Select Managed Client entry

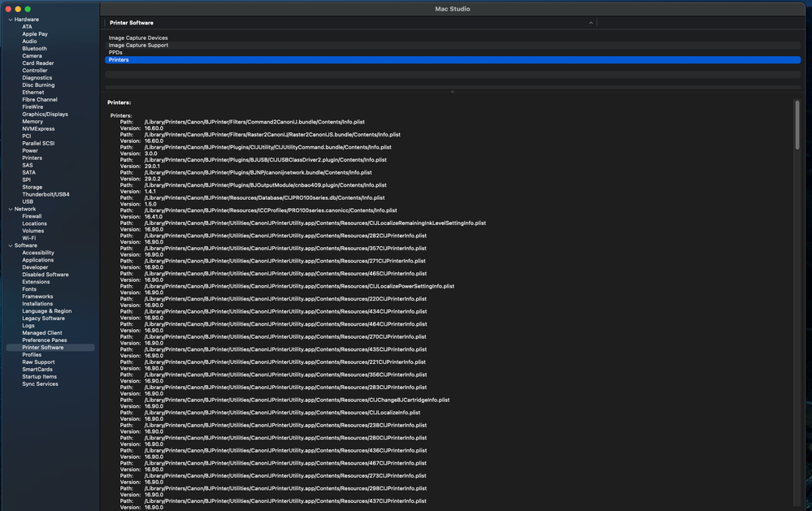(42, 333)
